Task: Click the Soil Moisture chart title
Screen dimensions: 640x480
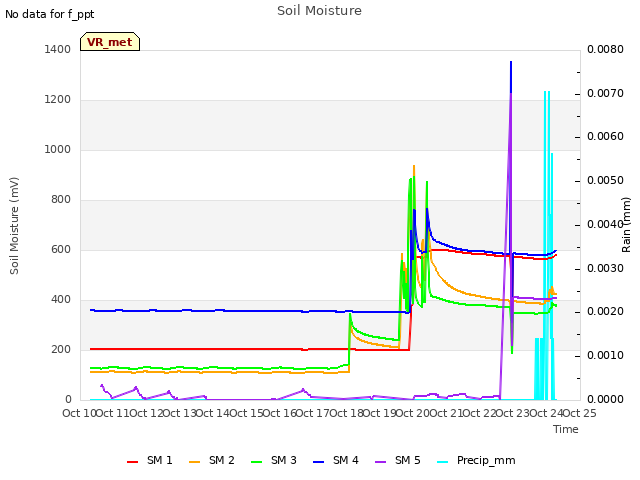Action: 319,11
